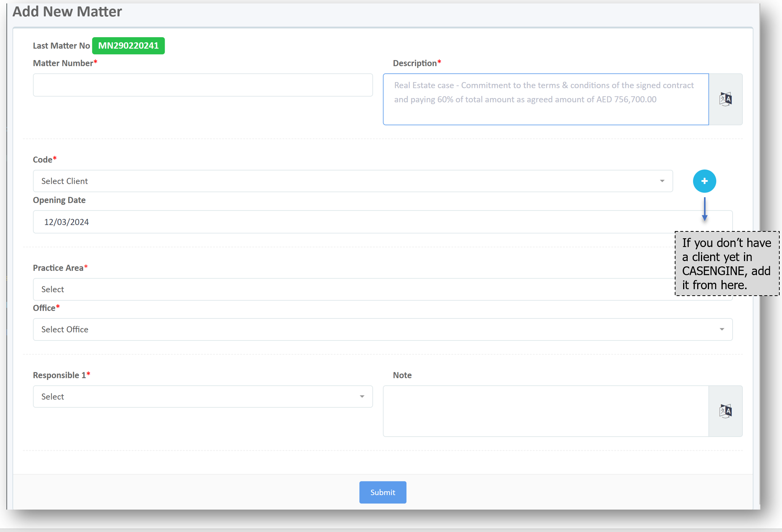Open the Responsible 1 dropdown arrow
The width and height of the screenshot is (782, 532).
pyautogui.click(x=362, y=397)
